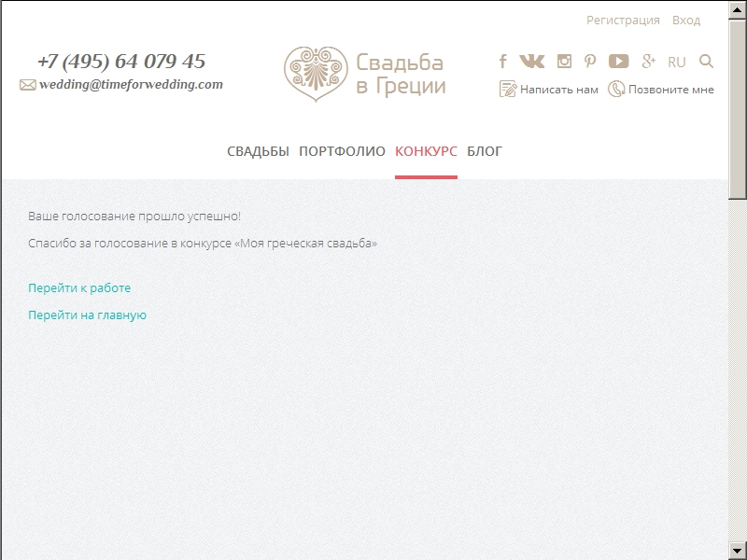The image size is (747, 560).
Task: Click the Вход login link
Action: pyautogui.click(x=686, y=21)
